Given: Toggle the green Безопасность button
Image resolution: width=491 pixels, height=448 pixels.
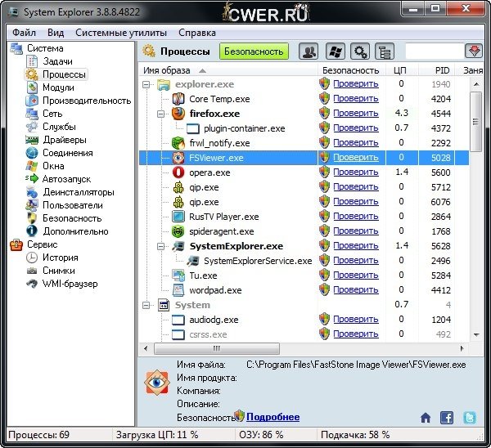Looking at the screenshot, I should point(254,52).
